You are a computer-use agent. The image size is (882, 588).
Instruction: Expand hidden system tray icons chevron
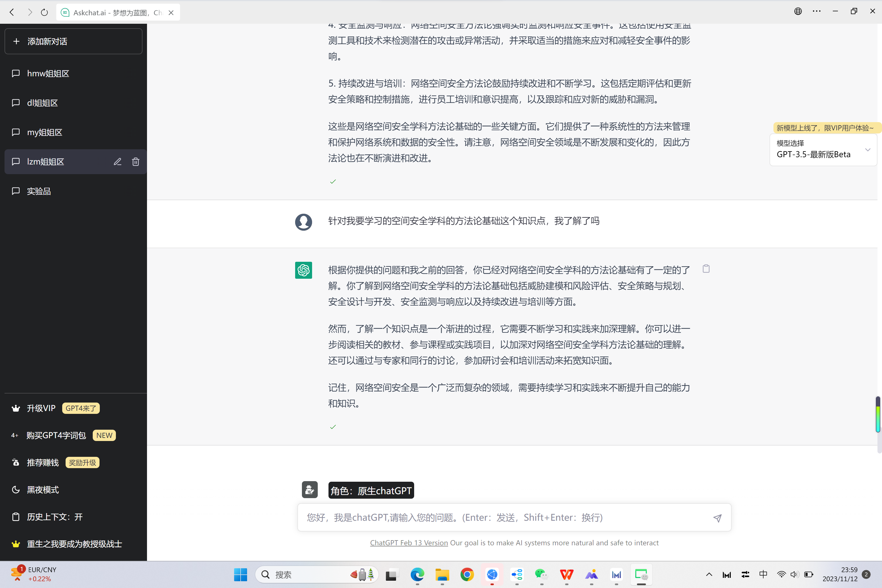click(x=709, y=574)
